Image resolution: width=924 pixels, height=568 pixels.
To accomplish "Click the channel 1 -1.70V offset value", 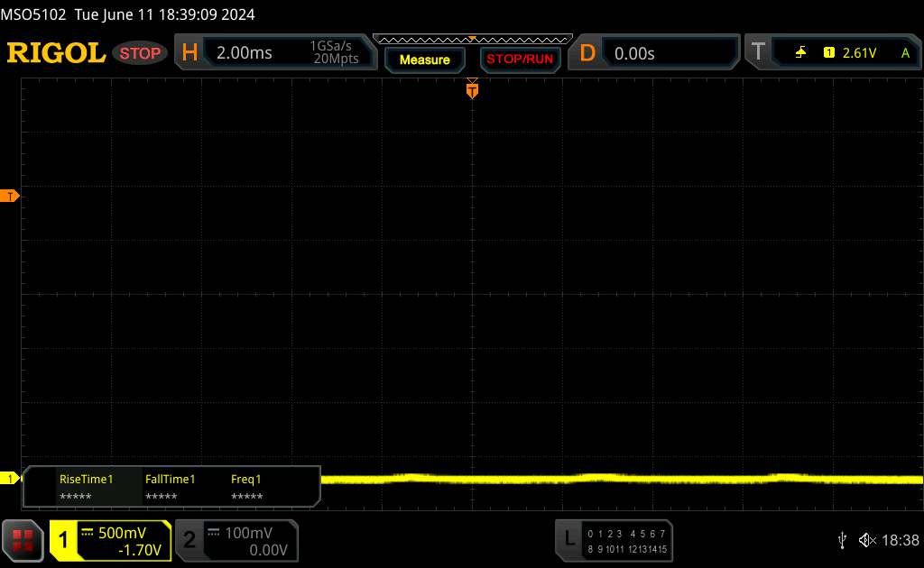I will pos(140,550).
